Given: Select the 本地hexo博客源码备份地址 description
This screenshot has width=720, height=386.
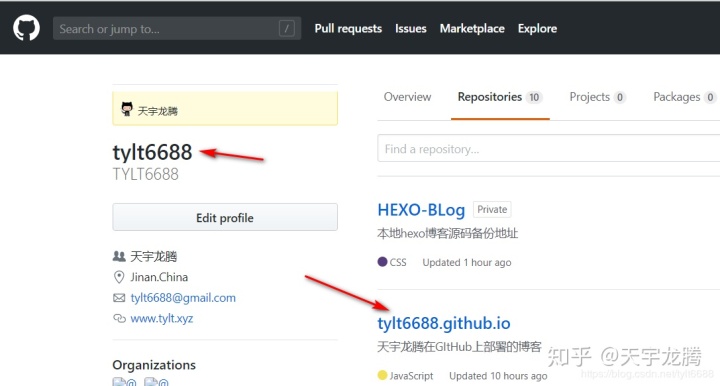Looking at the screenshot, I should (447, 233).
